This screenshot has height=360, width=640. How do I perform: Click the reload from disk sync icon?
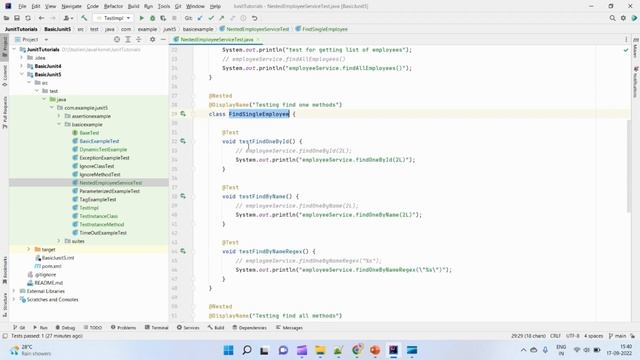(x=28, y=18)
